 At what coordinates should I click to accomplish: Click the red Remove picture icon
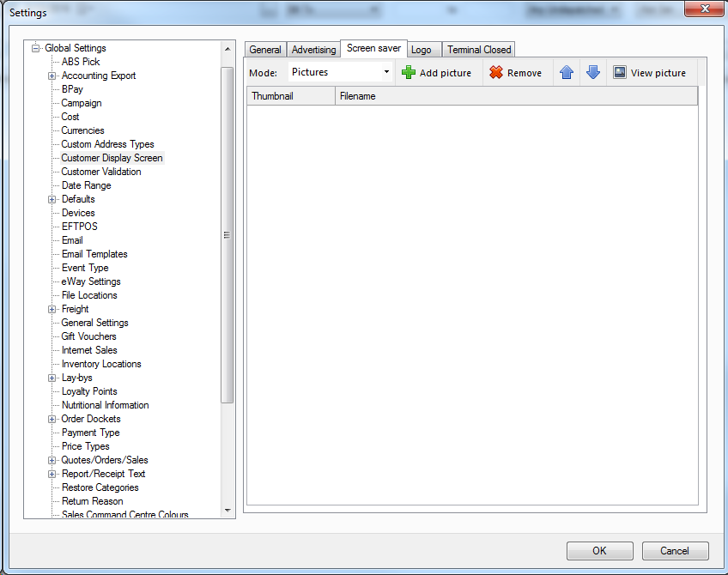click(x=496, y=73)
